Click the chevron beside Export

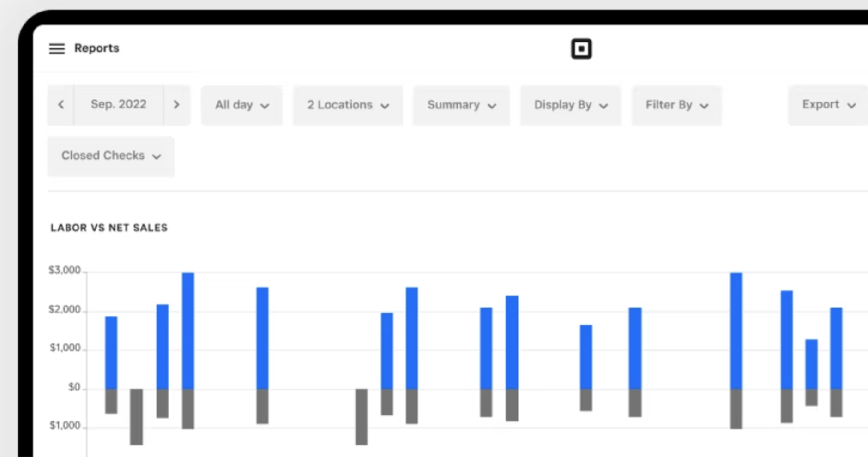[852, 105]
